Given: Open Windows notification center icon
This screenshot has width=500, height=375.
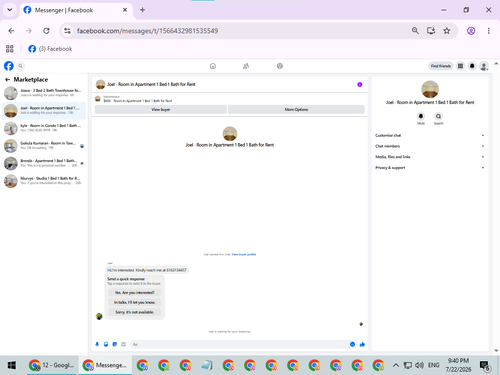Looking at the screenshot, I should [x=485, y=366].
